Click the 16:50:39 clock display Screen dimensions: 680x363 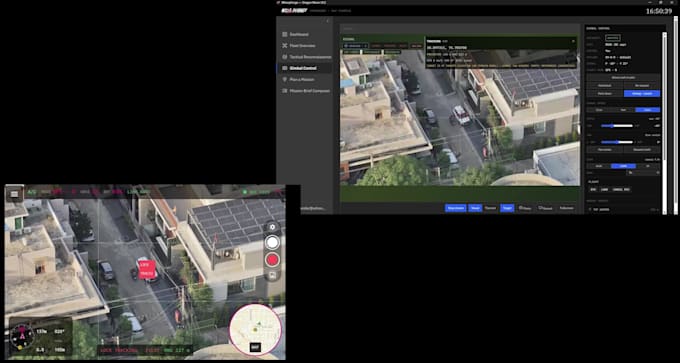(659, 11)
